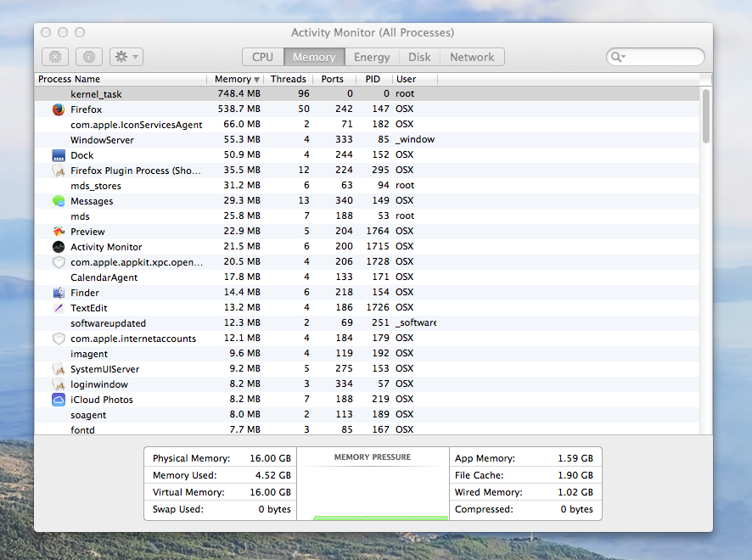Close the Activity Monitor window
Image resolution: width=752 pixels, height=560 pixels.
(46, 32)
